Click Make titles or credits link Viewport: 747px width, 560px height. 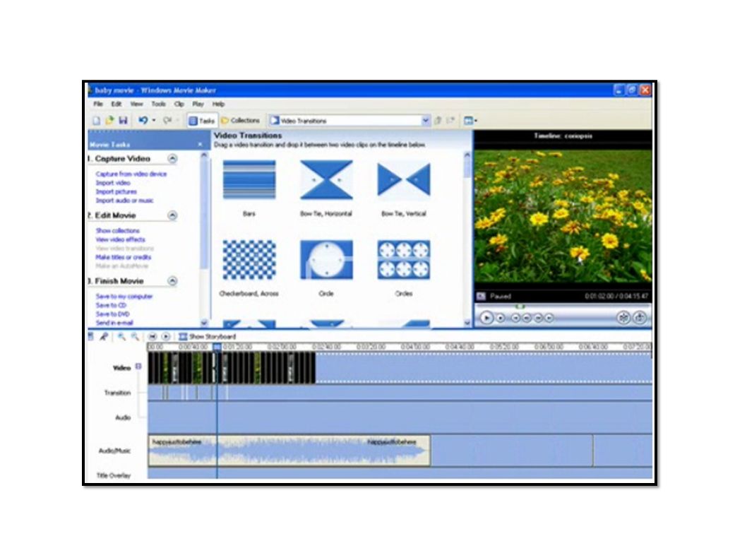pyautogui.click(x=124, y=257)
